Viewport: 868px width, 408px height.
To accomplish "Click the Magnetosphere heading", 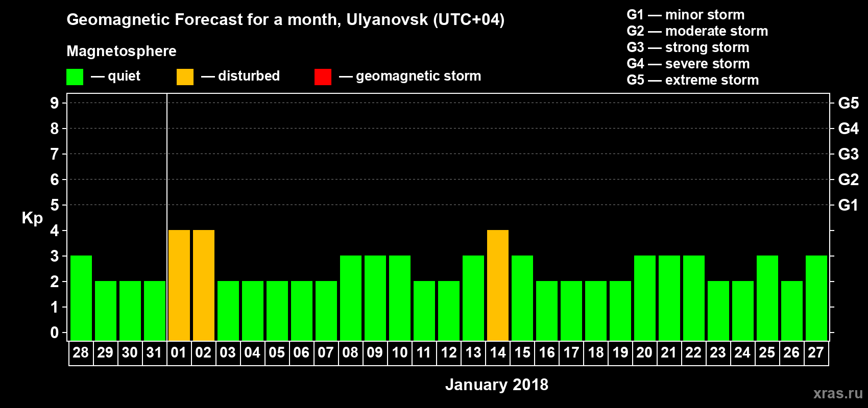I will 122,51.
